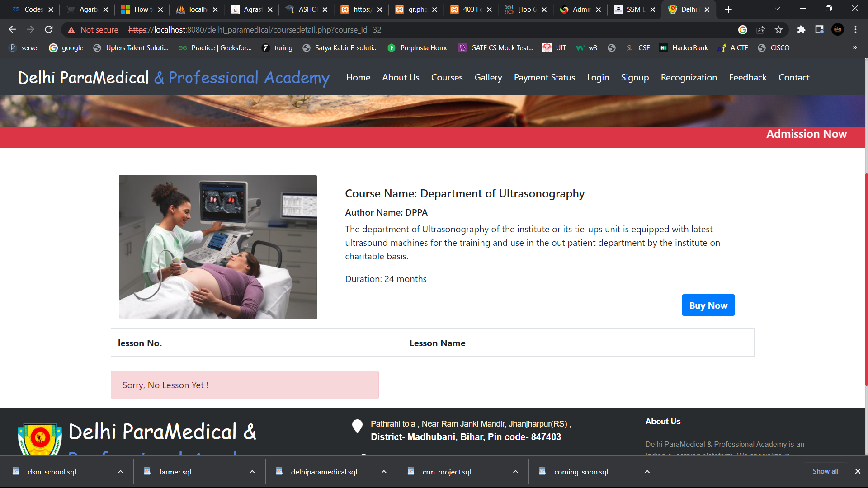Open Recognization navigation link
868x488 pixels.
689,77
